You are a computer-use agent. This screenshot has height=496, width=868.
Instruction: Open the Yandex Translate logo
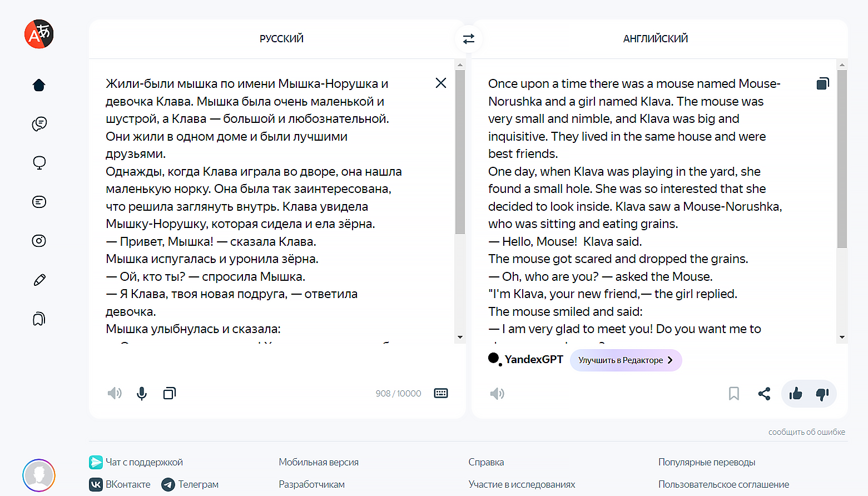click(39, 34)
